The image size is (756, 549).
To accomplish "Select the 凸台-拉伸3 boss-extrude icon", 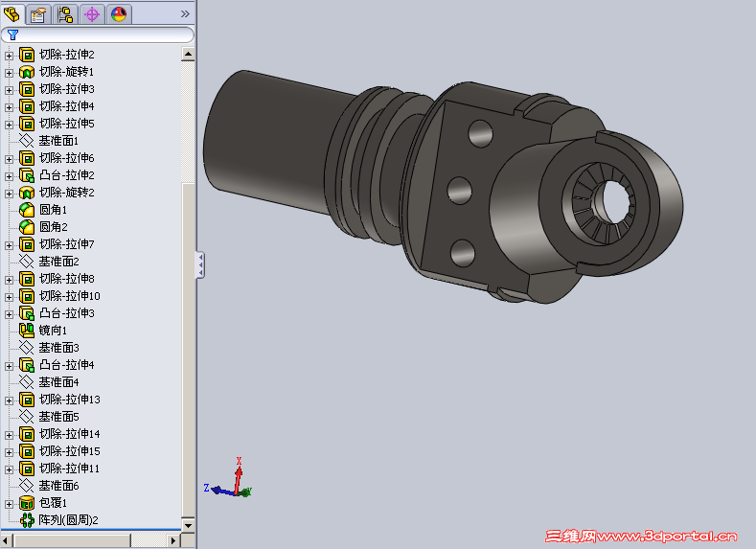I will [x=27, y=313].
